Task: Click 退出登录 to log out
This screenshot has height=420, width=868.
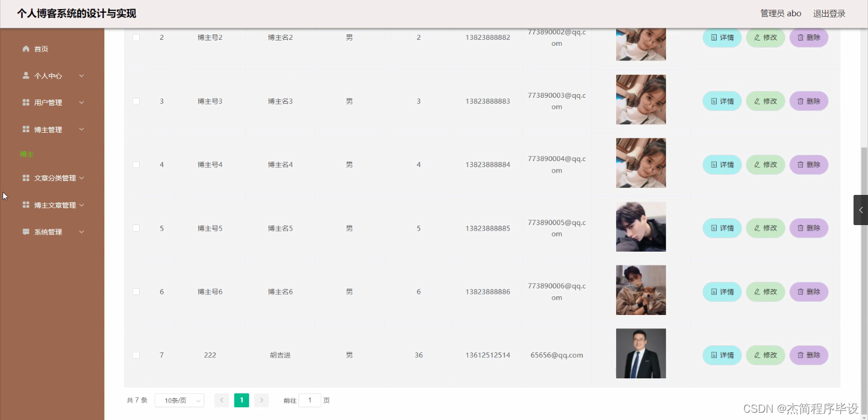Action: pyautogui.click(x=829, y=13)
